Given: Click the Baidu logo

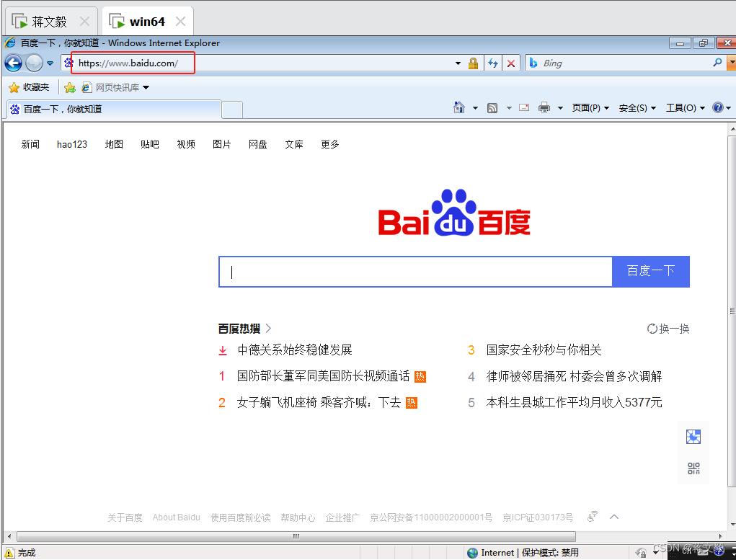Looking at the screenshot, I should (x=454, y=213).
